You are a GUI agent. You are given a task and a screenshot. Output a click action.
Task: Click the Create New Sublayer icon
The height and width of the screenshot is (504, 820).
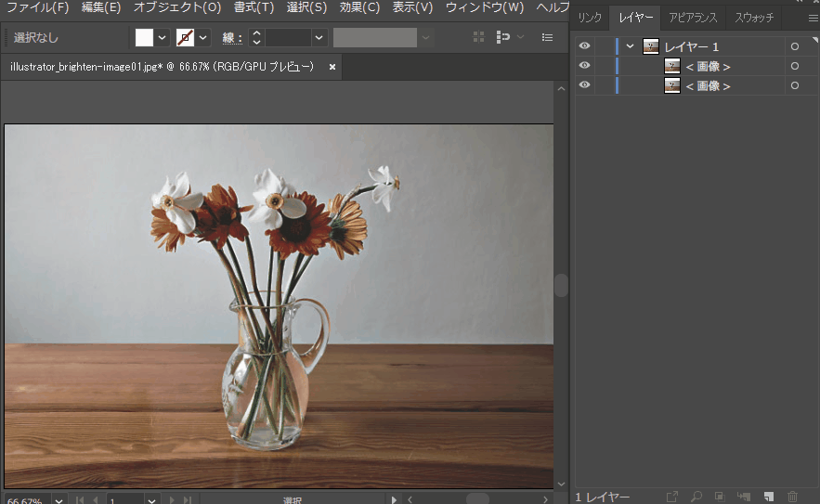pyautogui.click(x=744, y=498)
